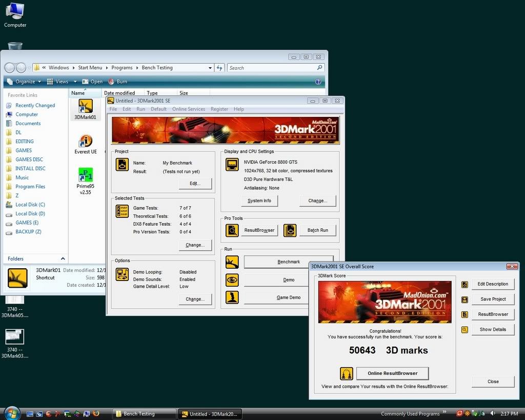
Task: Open the Online Services menu
Action: tap(189, 109)
